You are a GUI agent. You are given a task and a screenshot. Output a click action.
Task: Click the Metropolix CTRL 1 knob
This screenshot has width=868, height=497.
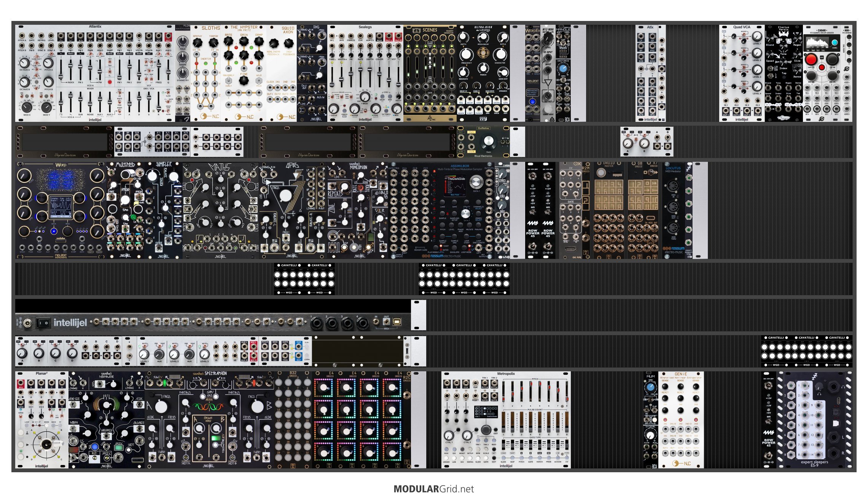coord(449,435)
